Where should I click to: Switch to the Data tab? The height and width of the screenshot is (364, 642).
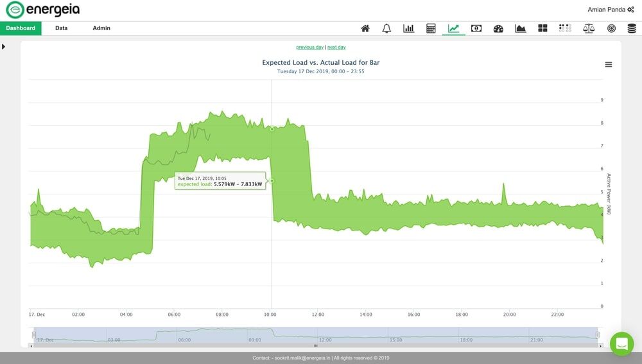62,28
